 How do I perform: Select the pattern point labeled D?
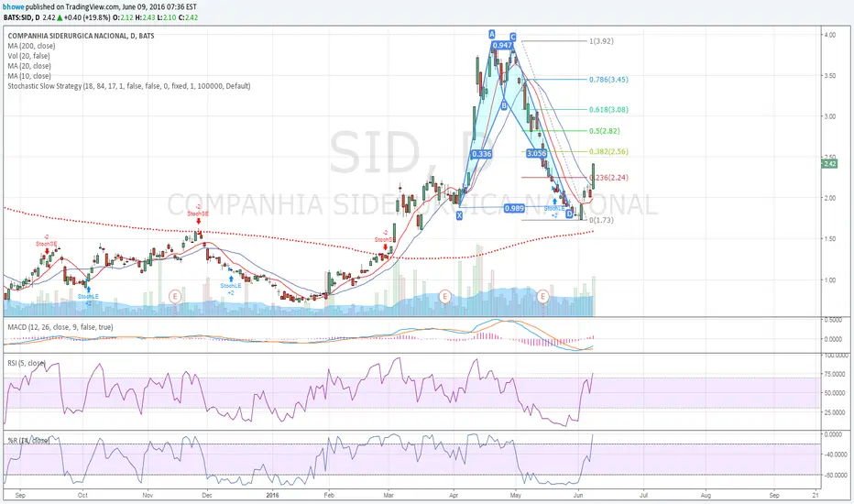point(569,214)
